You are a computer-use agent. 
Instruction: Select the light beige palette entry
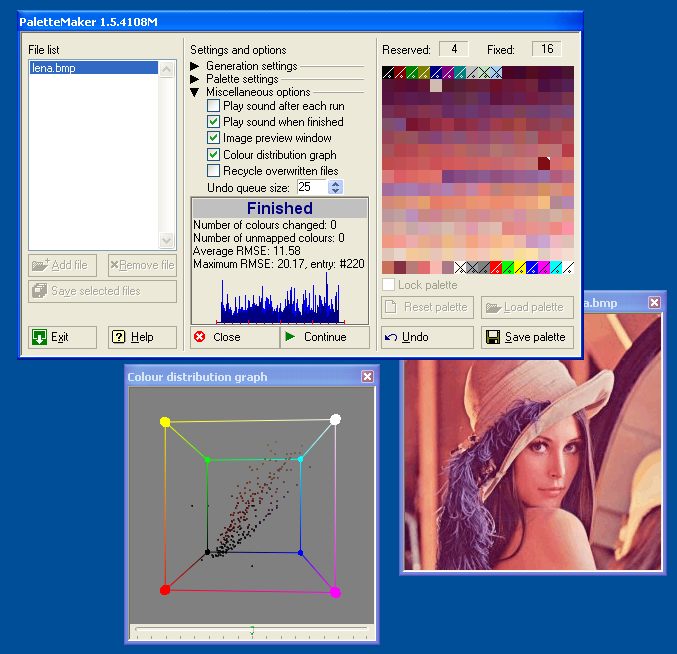[x=436, y=85]
